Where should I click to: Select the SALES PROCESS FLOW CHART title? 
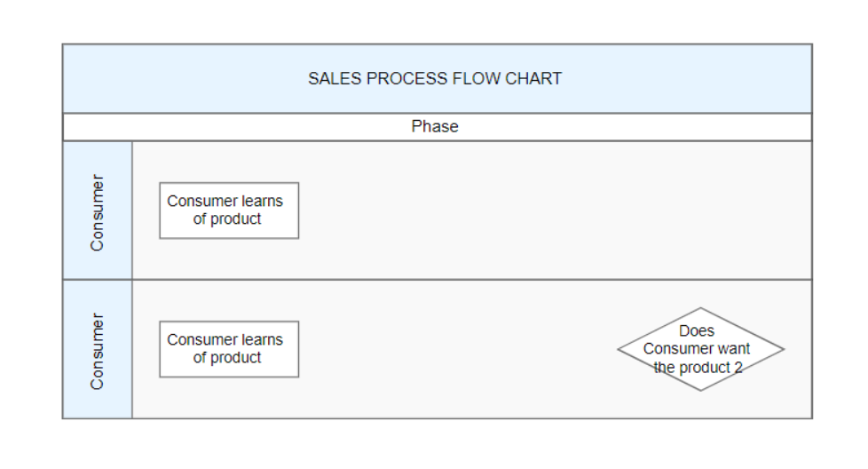[x=435, y=78]
